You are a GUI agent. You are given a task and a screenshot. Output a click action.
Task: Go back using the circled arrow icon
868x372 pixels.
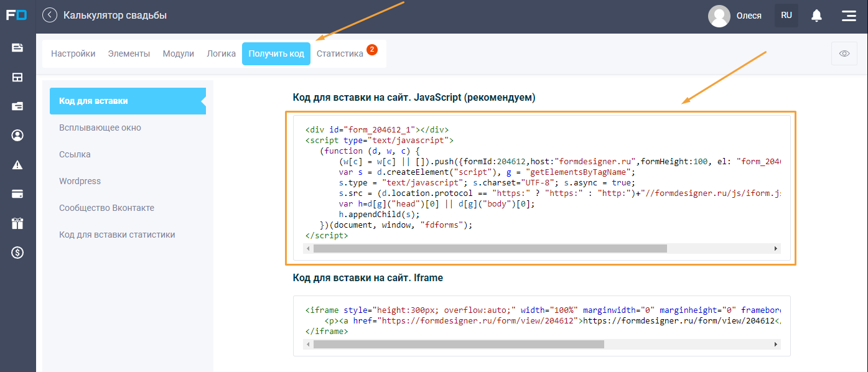pyautogui.click(x=50, y=15)
